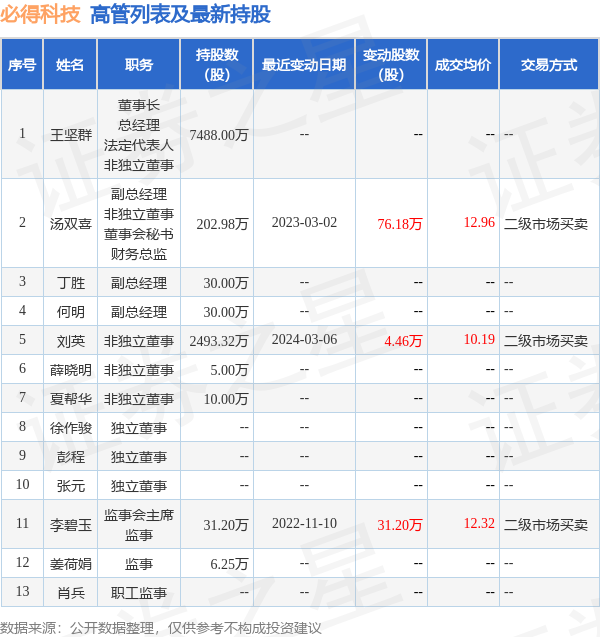Click the red change value 31.20万
The image size is (600, 637).
pos(400,525)
